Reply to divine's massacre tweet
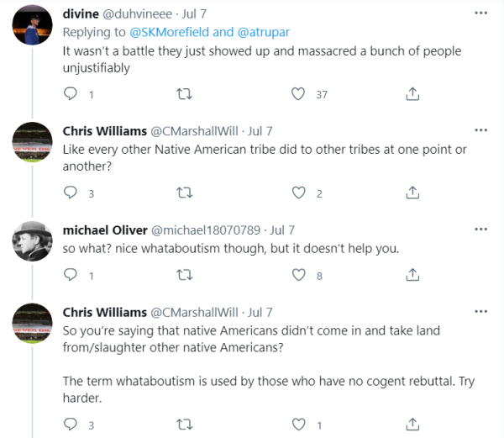The image size is (504, 438). (x=71, y=94)
